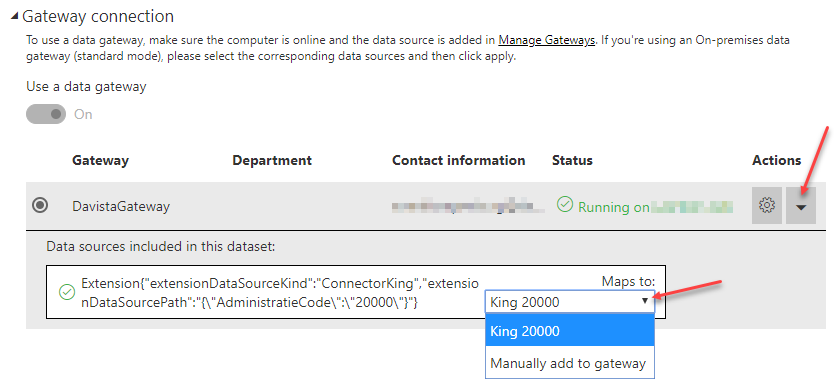
Task: Click the Gateway column header
Action: [x=101, y=160]
